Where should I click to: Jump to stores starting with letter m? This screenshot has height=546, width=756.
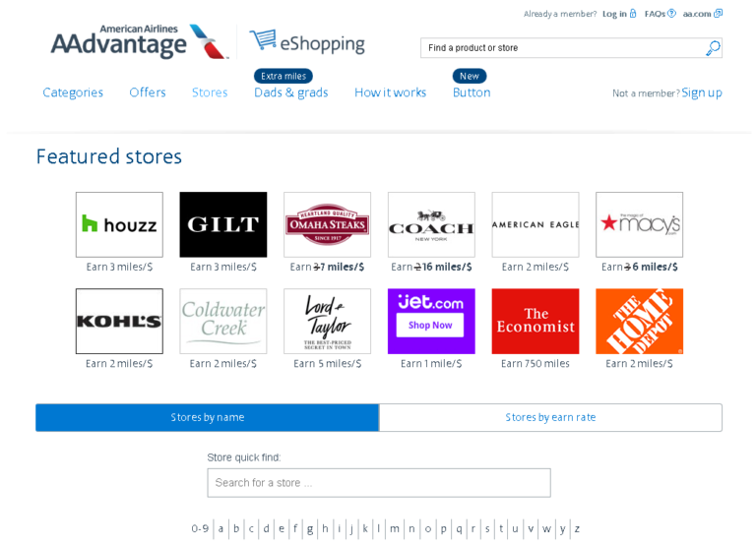(394, 528)
